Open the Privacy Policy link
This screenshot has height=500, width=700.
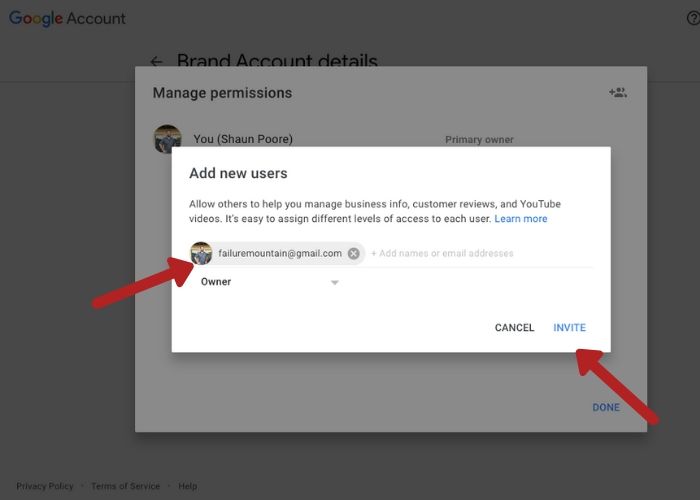coord(45,486)
